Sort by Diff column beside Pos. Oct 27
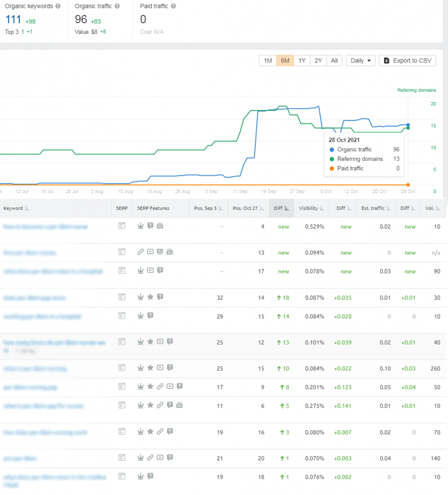This screenshot has height=495, width=448. (281, 208)
